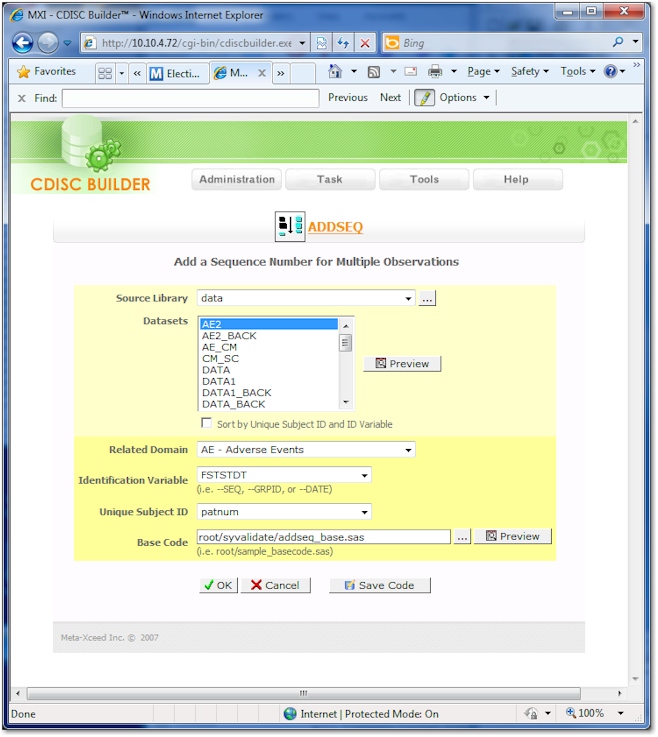Viewport: 658px width, 737px height.
Task: Preview the Base Code file
Action: pos(513,537)
